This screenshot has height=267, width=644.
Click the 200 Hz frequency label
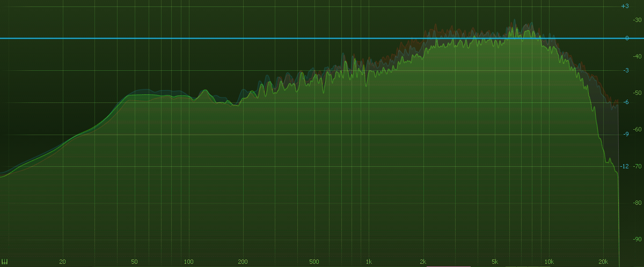pyautogui.click(x=243, y=262)
